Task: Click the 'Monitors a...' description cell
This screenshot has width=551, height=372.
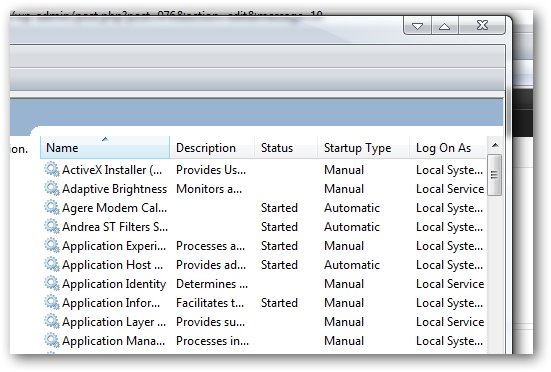Action: (209, 189)
